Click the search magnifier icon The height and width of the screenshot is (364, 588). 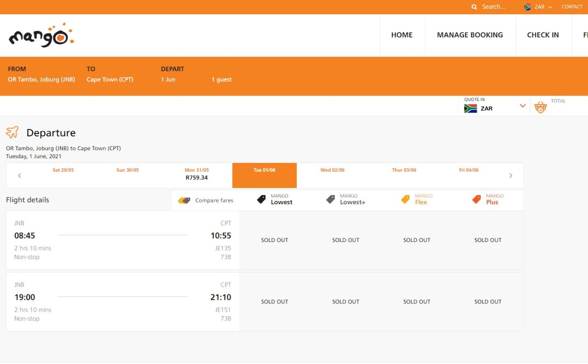pos(474,7)
